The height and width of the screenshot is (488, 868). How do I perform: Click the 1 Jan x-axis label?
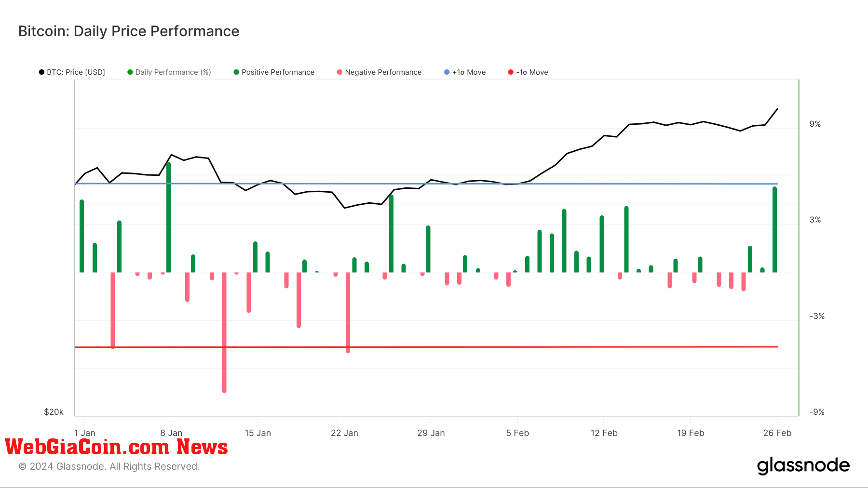pyautogui.click(x=85, y=433)
